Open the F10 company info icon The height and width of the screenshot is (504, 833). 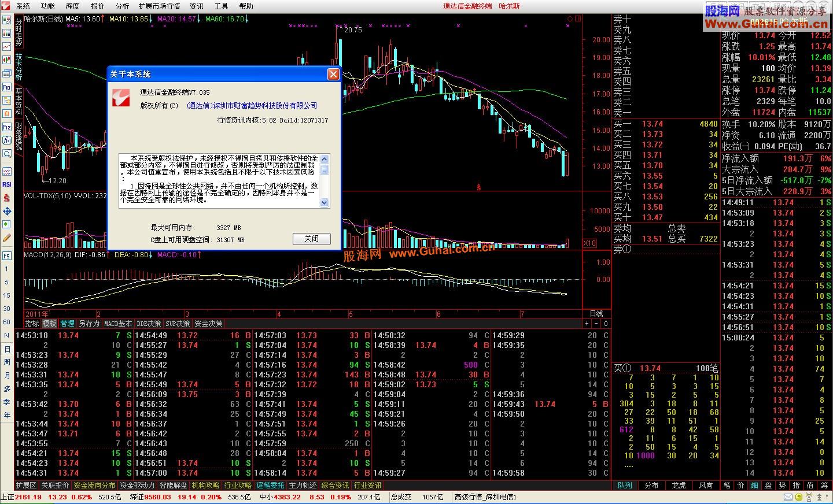[7, 86]
